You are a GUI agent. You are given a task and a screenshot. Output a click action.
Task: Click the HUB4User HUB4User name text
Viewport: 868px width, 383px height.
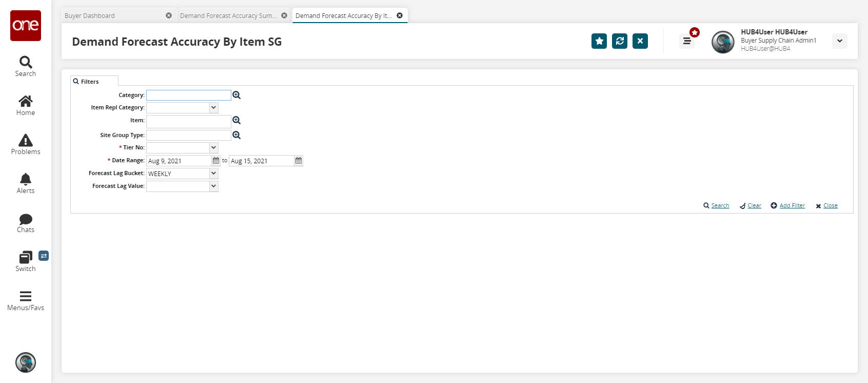pos(774,32)
